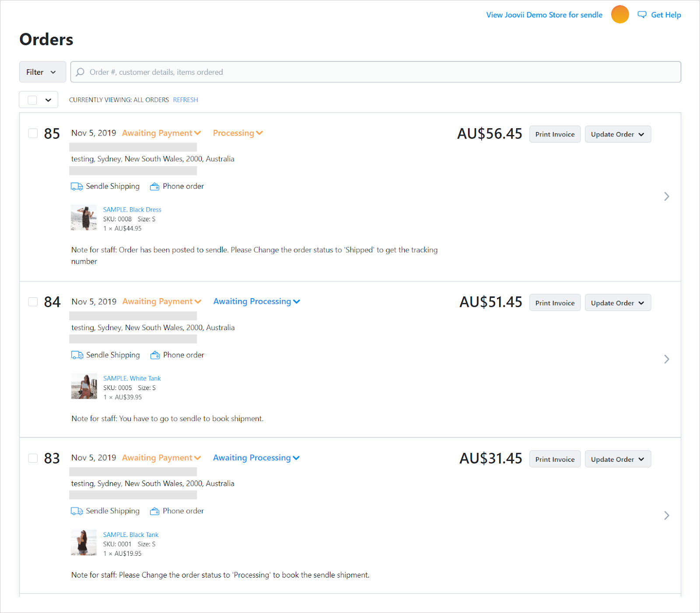Screen dimensions: 700x613
Task: Click the Phone order icon on order 84
Action: [x=155, y=355]
